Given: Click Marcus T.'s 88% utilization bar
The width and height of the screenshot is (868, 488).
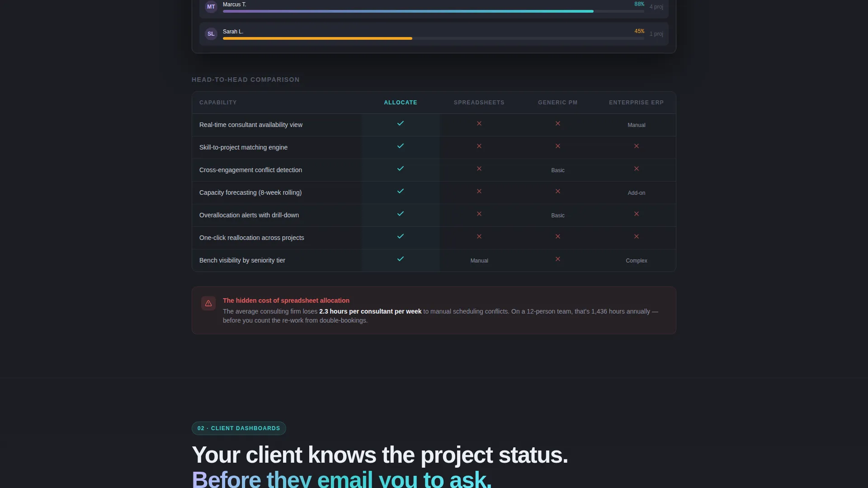Looking at the screenshot, I should (434, 11).
